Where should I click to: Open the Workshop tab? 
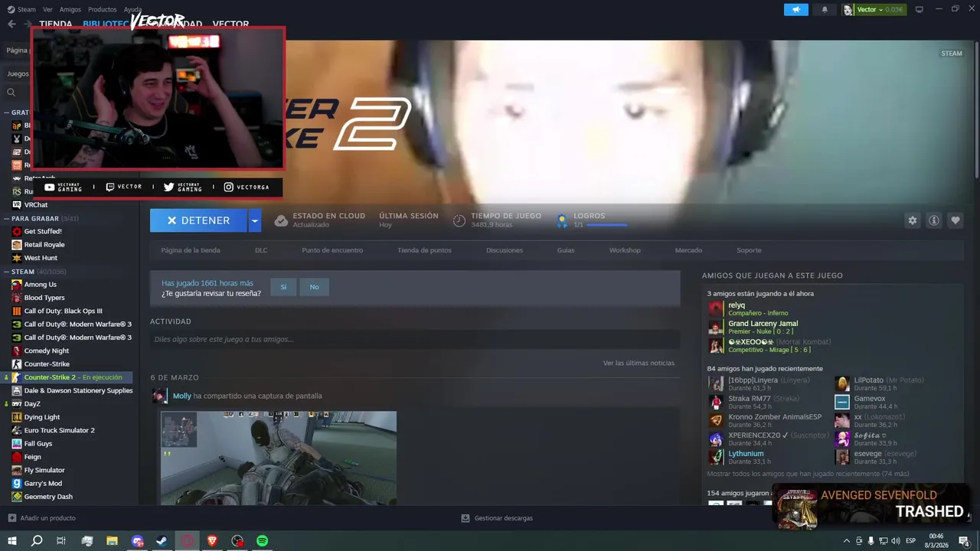[625, 250]
